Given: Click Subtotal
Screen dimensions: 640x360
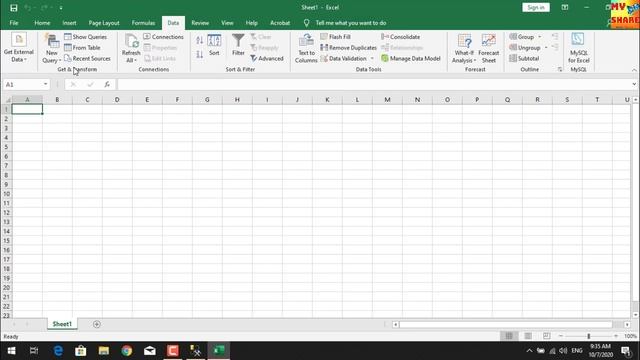Looking at the screenshot, I should click(524, 59).
